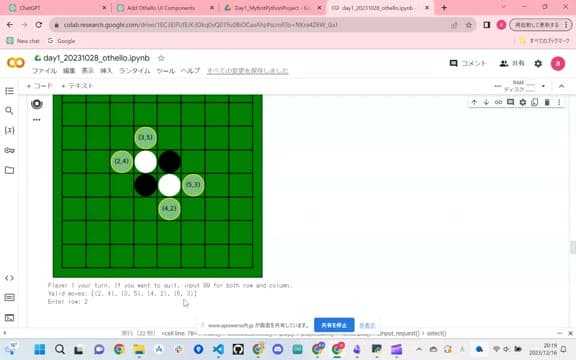
Task: Open cell editor settings gear icon
Action: pos(523,102)
